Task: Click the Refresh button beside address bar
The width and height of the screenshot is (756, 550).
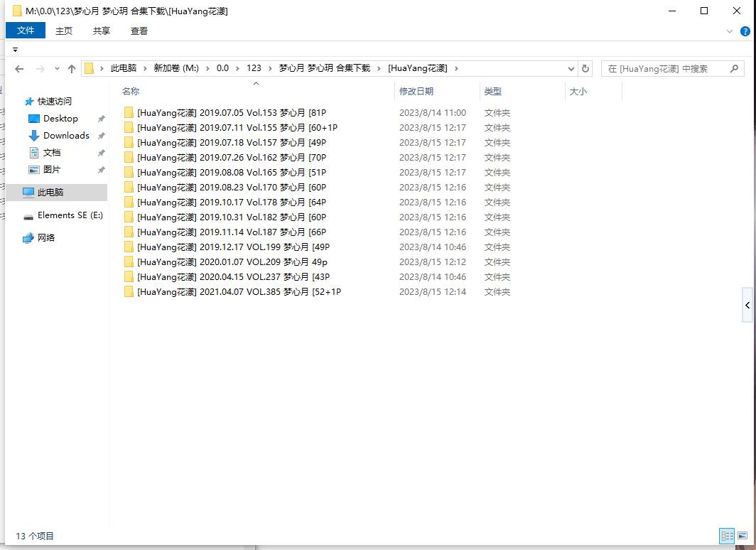Action: (x=585, y=69)
